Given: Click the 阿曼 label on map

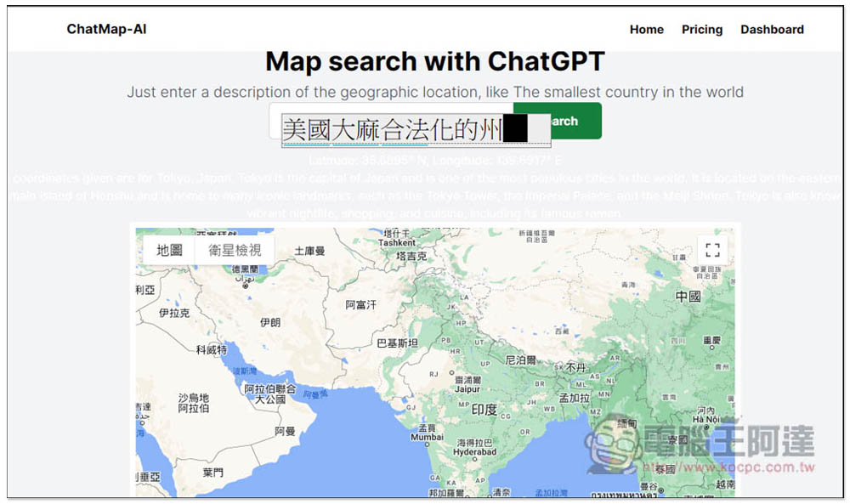Looking at the screenshot, I should (285, 431).
